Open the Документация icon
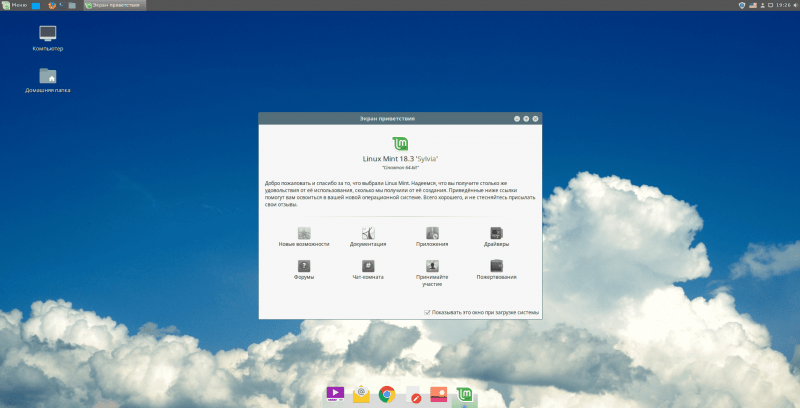The width and height of the screenshot is (800, 408). click(368, 233)
